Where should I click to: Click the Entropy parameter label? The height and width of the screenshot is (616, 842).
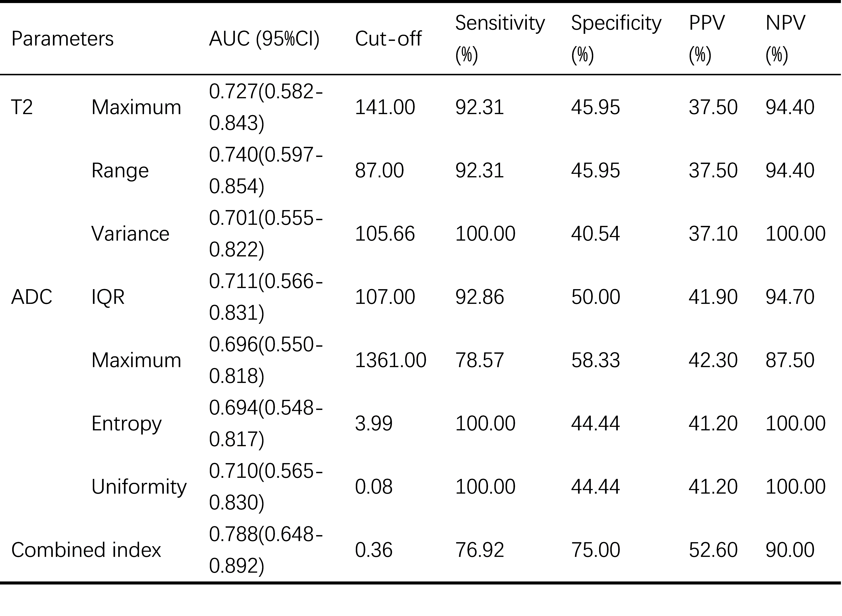pyautogui.click(x=126, y=424)
